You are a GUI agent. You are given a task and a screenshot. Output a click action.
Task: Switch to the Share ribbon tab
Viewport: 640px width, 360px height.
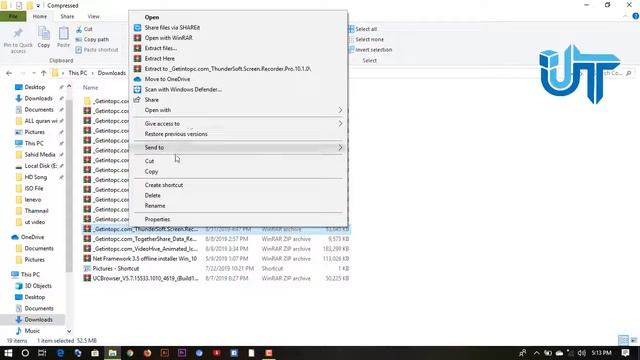[x=67, y=16]
